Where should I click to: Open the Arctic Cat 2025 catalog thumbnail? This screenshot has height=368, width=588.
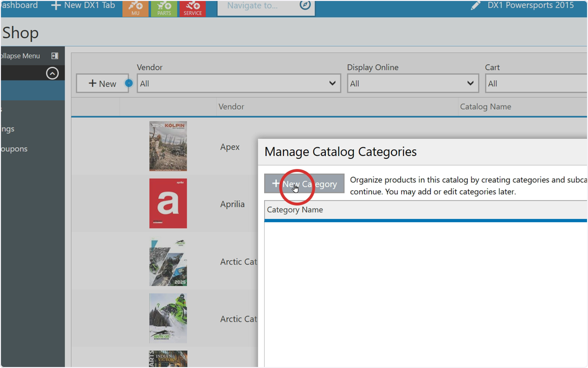coord(168,262)
